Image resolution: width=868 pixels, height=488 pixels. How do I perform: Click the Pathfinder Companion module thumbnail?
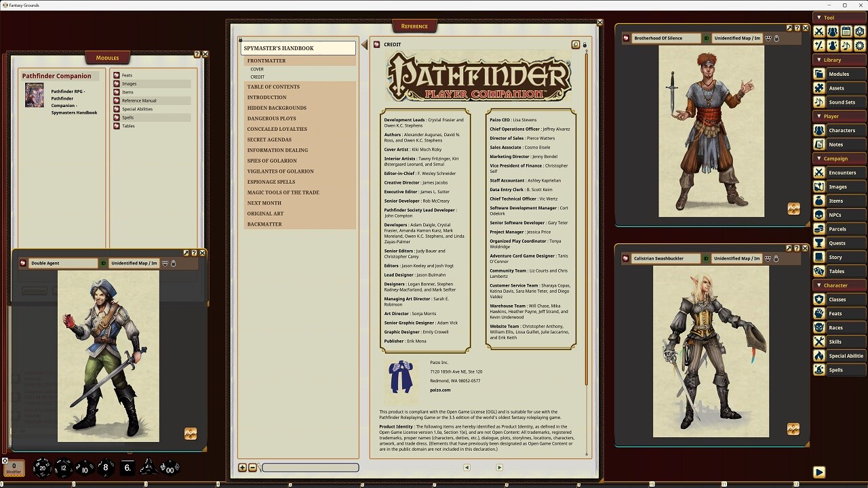pyautogui.click(x=33, y=94)
